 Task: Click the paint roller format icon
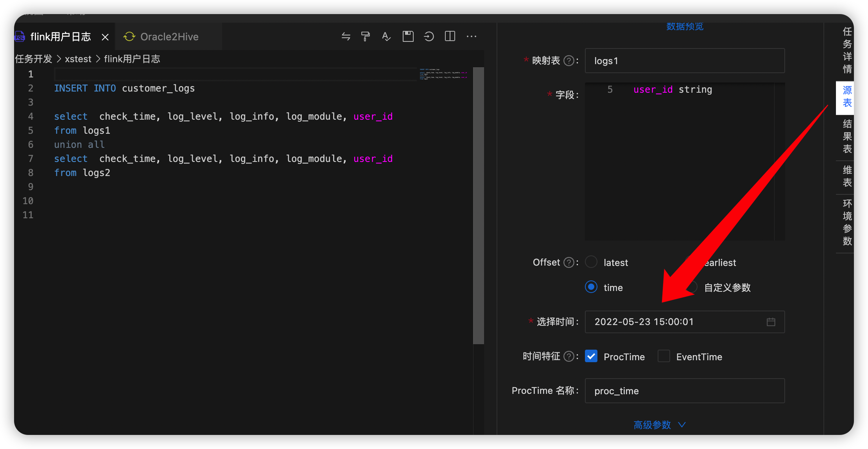pyautogui.click(x=366, y=37)
